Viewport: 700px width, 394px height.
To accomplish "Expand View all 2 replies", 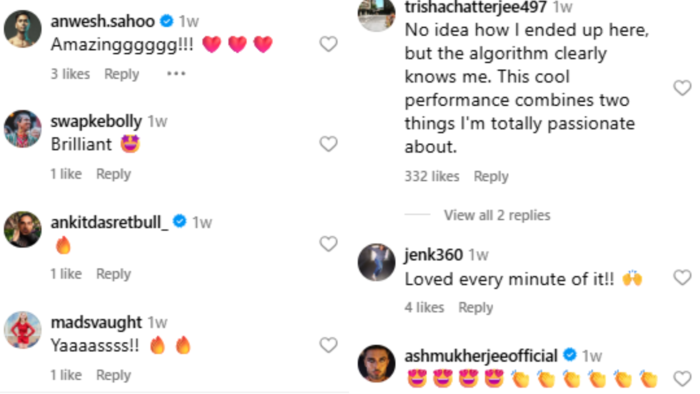I will [497, 215].
